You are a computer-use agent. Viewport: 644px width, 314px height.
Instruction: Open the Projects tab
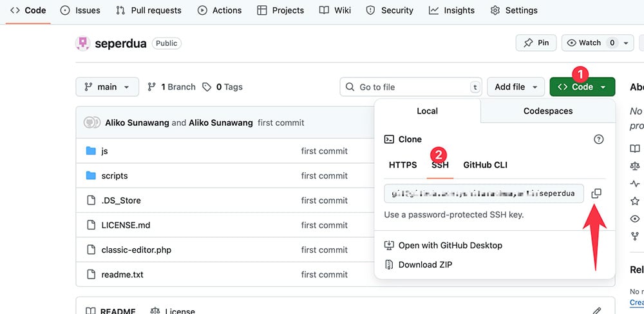[281, 10]
